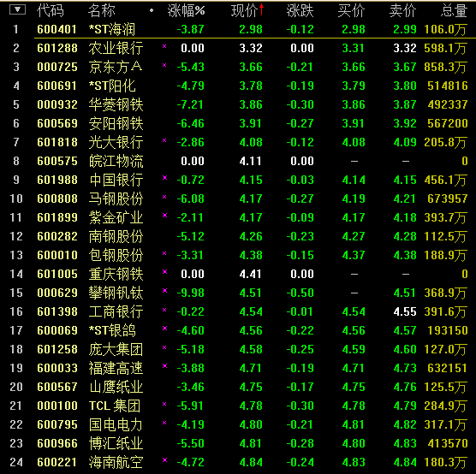Select stock name 庞大集团
The height and width of the screenshot is (474, 476).
click(x=116, y=349)
